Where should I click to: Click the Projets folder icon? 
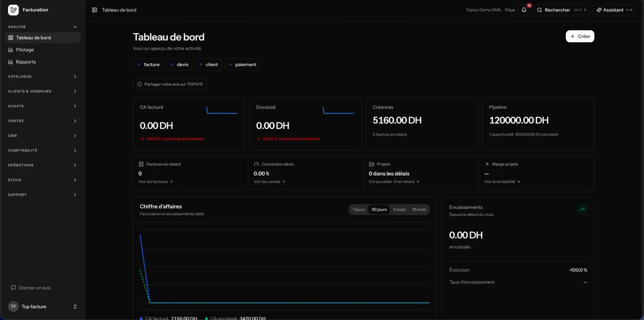(371, 164)
